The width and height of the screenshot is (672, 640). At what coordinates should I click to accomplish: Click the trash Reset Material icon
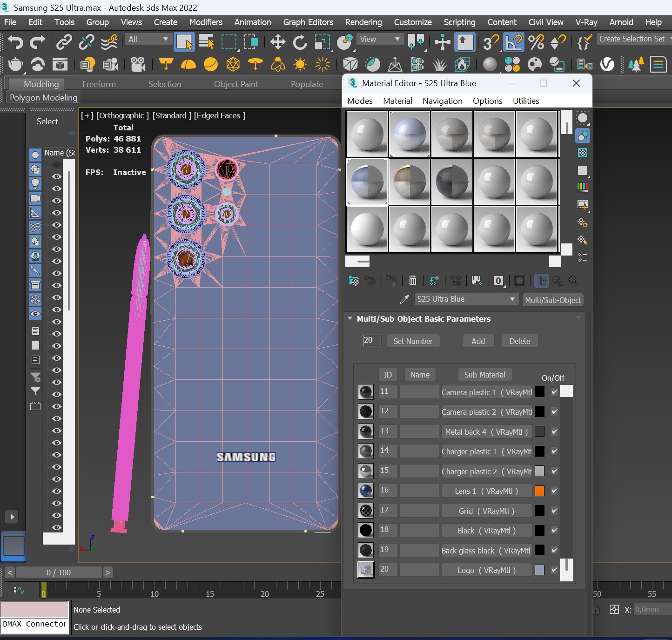tap(412, 281)
